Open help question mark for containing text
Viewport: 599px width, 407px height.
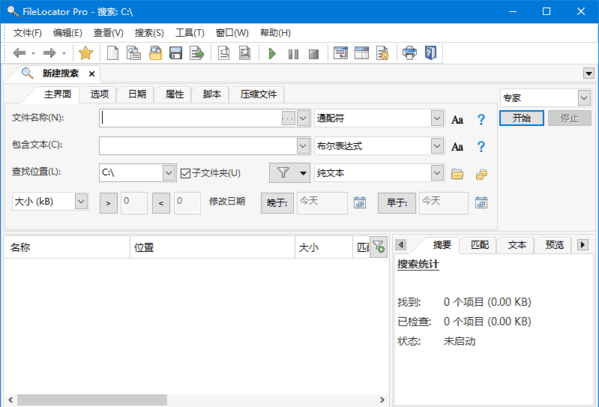pos(481,146)
